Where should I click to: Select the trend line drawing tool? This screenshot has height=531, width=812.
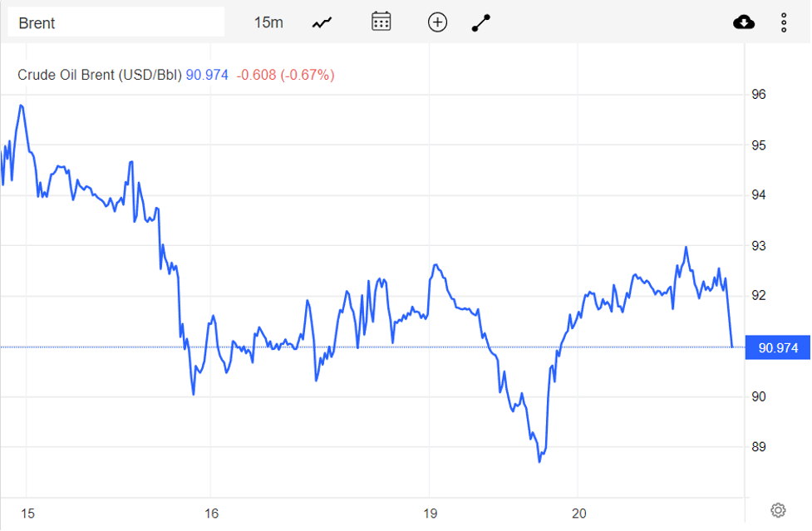pos(481,22)
